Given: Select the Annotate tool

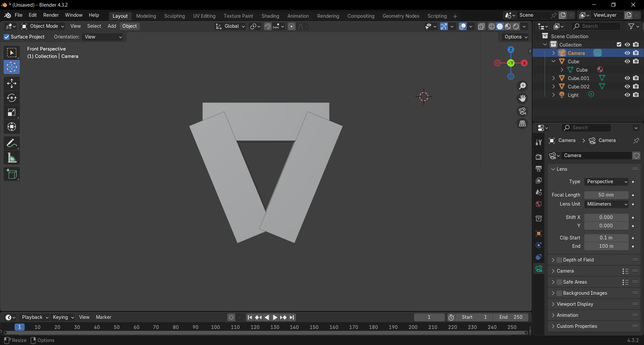Looking at the screenshot, I should point(12,143).
